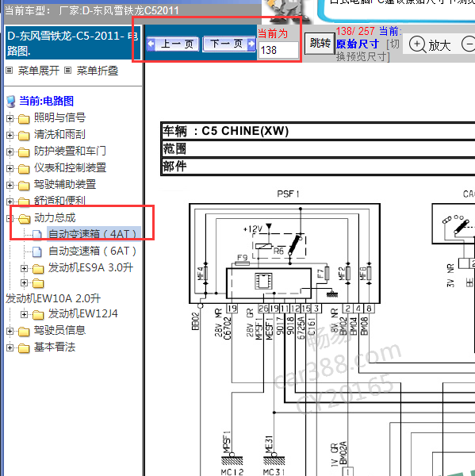The image size is (475, 476).
Task: Go to next page with 下一页 button
Action: pos(229,44)
